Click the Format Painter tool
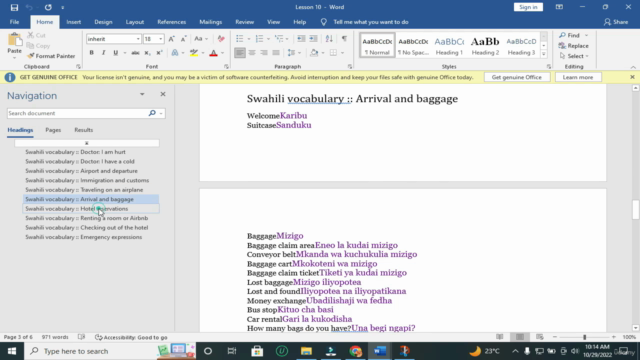 51,56
